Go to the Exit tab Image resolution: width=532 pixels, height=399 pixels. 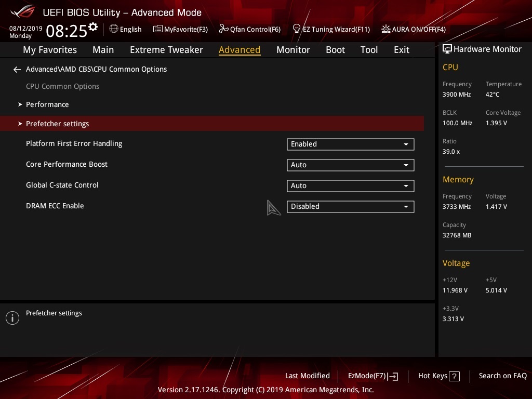point(402,50)
